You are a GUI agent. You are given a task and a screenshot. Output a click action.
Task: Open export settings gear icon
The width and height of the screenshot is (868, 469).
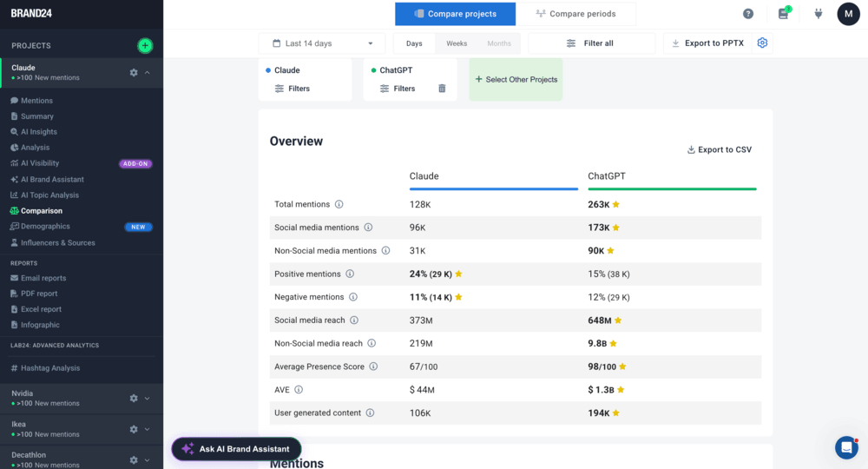[x=762, y=43]
